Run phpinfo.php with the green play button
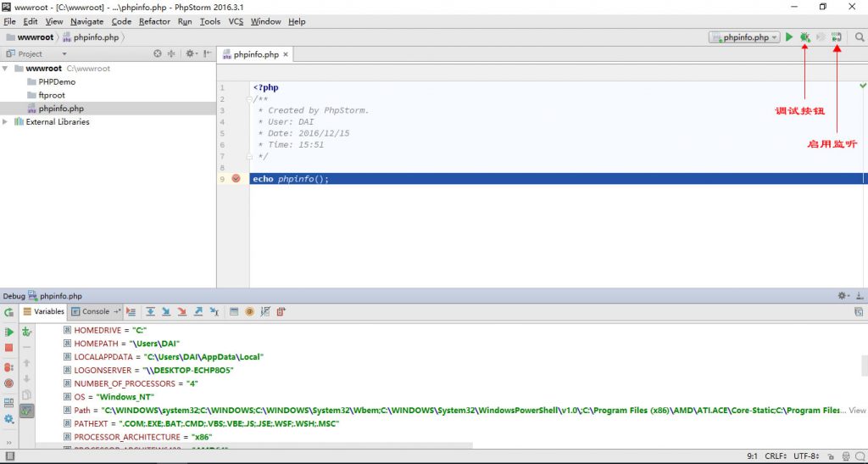This screenshot has width=868, height=464. point(789,37)
